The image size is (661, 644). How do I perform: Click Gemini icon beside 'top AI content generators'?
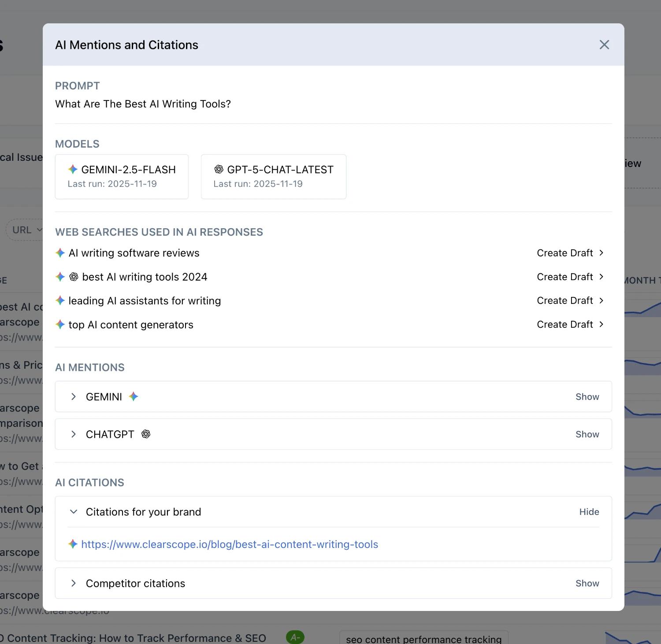point(60,325)
